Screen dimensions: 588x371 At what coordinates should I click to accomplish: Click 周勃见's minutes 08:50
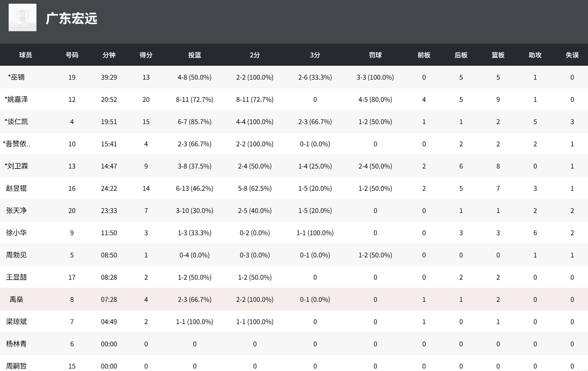pos(109,255)
